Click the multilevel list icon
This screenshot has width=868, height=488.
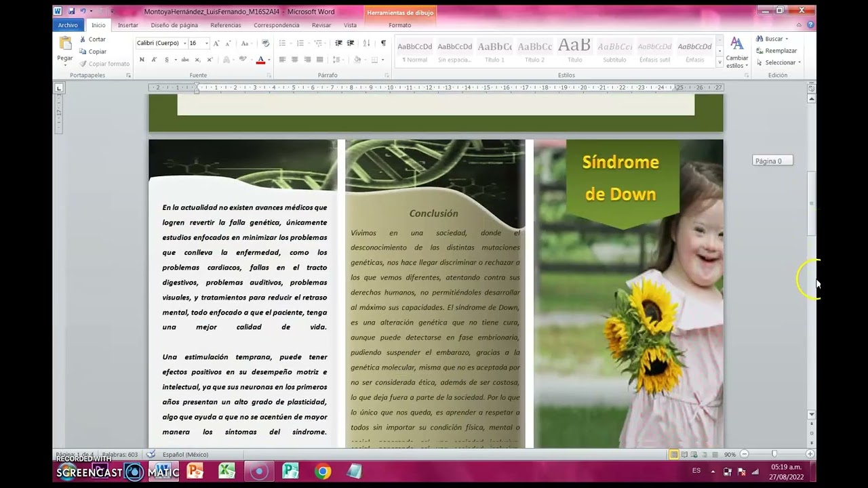319,43
